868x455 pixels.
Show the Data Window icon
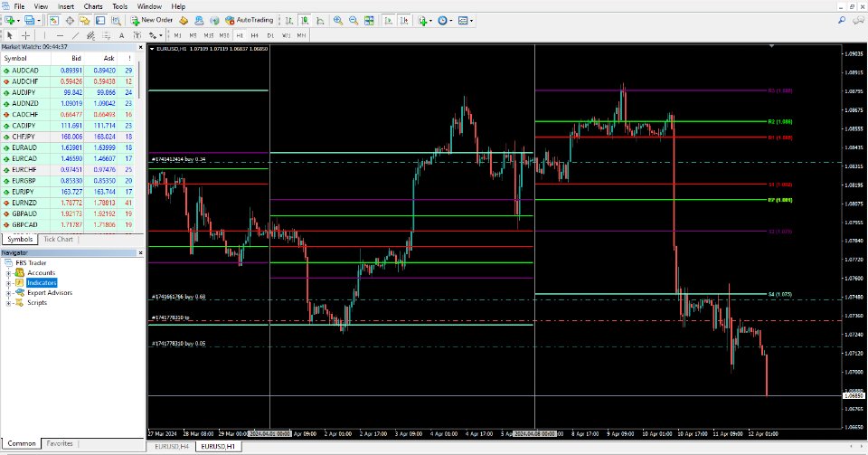[x=70, y=21]
